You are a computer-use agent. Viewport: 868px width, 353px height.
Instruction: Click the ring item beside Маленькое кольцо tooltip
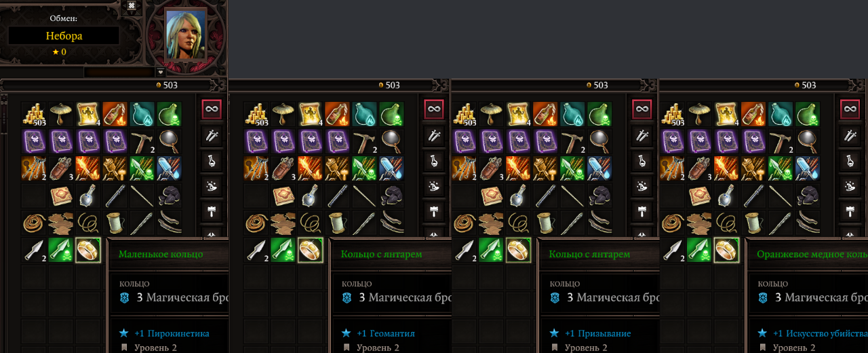coord(88,249)
